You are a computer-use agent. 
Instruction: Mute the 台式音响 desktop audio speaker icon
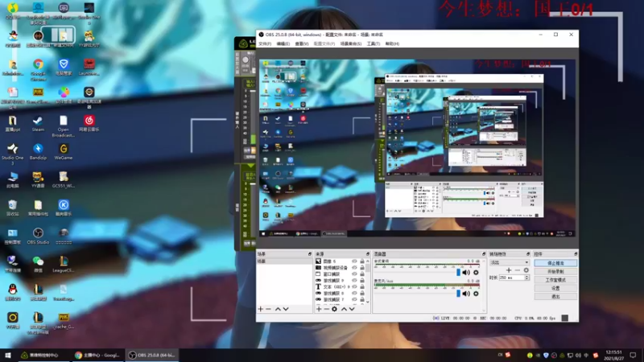pyautogui.click(x=466, y=273)
